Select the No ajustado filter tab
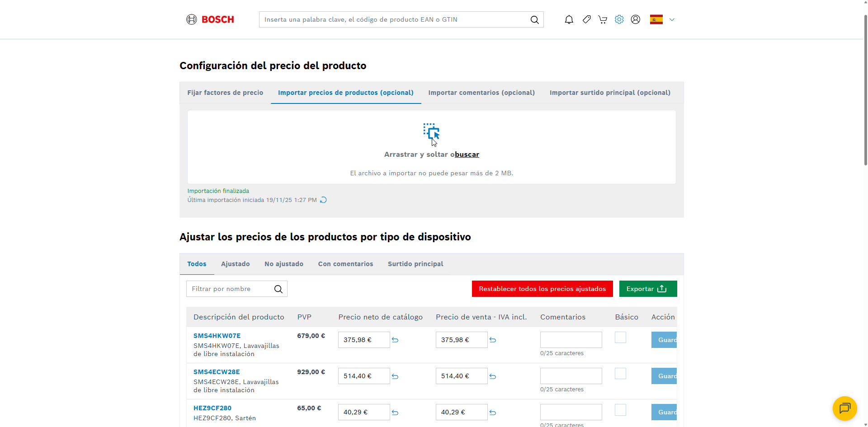Screen dimensions: 868x427 pyautogui.click(x=283, y=264)
